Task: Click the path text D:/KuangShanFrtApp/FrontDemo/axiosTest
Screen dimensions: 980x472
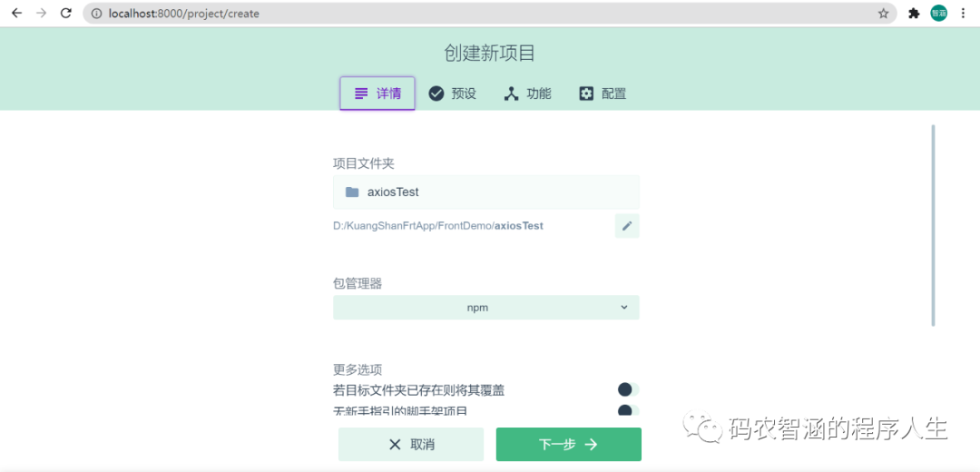Action: (438, 226)
